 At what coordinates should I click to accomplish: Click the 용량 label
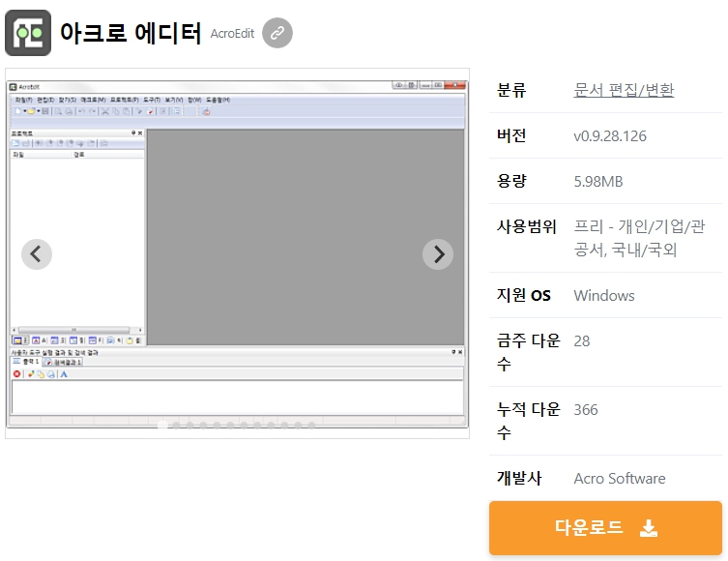(511, 181)
